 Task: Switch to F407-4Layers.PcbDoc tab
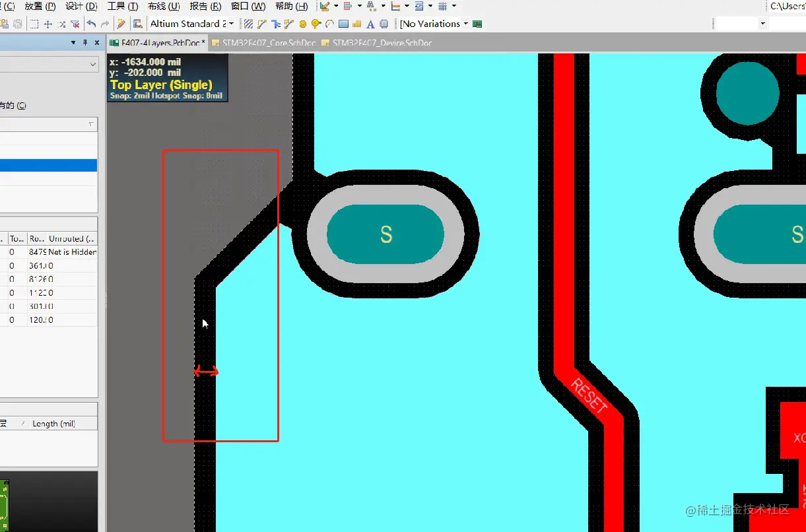point(158,42)
